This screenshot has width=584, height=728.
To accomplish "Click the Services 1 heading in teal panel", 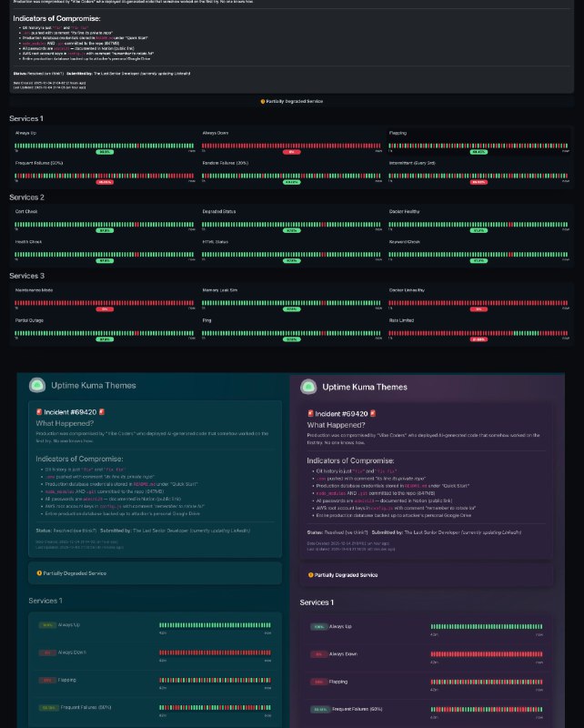I will pos(45,601).
